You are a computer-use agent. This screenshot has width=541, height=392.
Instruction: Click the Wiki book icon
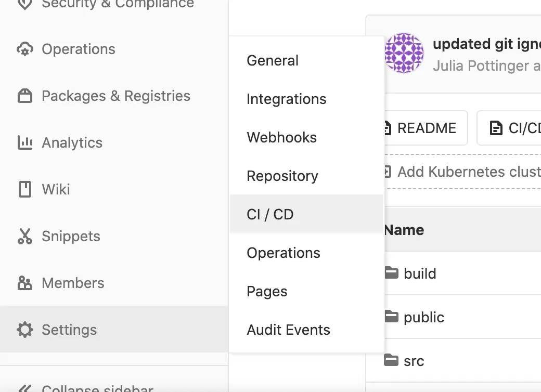tap(25, 189)
